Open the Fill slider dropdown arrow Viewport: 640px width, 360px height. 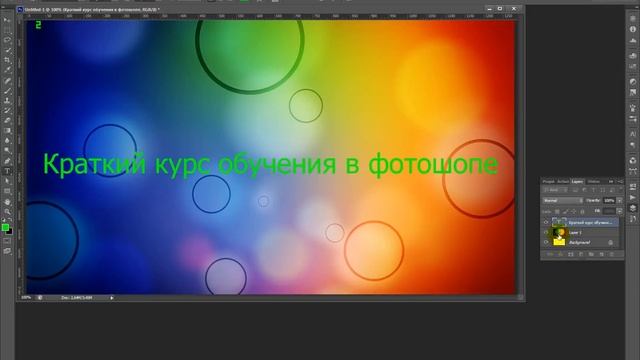[620, 211]
